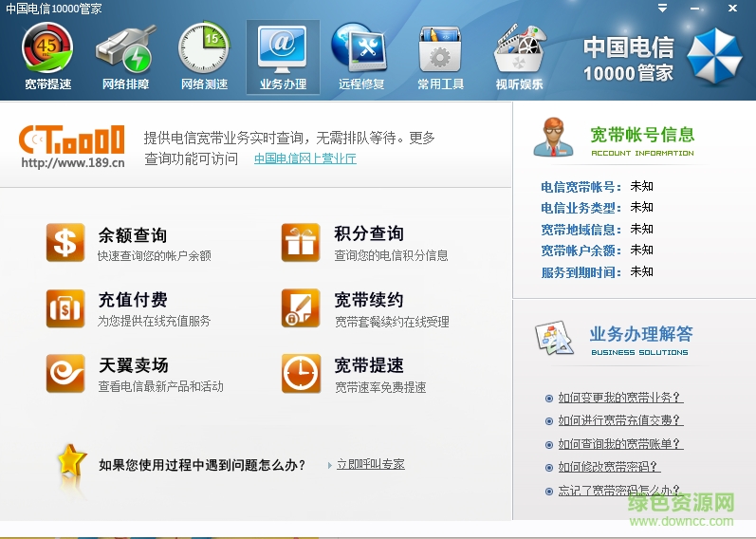The height and width of the screenshot is (539, 756).
Task: Click the 宽带地域信息 label
Action: (x=581, y=230)
